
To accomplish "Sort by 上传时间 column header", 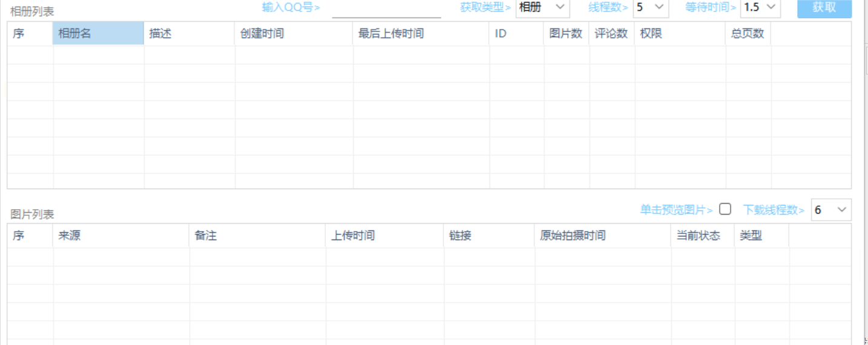I will pos(385,236).
